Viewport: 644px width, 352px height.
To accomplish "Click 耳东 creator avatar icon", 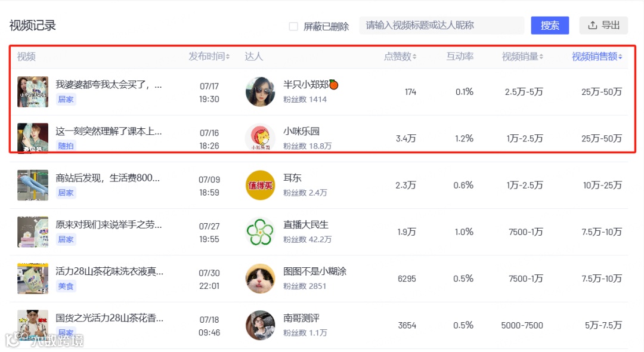I will click(261, 185).
